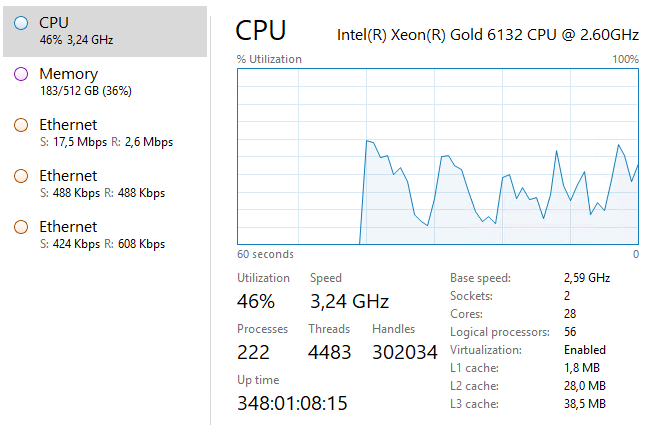649x425 pixels.
Task: Click the 3,24 GHz Speed value
Action: pyautogui.click(x=349, y=301)
